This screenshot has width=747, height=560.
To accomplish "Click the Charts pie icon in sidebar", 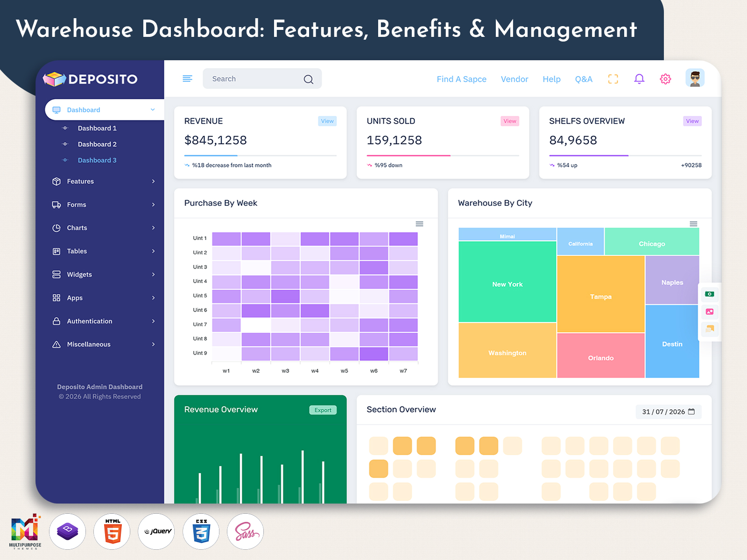I will (56, 228).
